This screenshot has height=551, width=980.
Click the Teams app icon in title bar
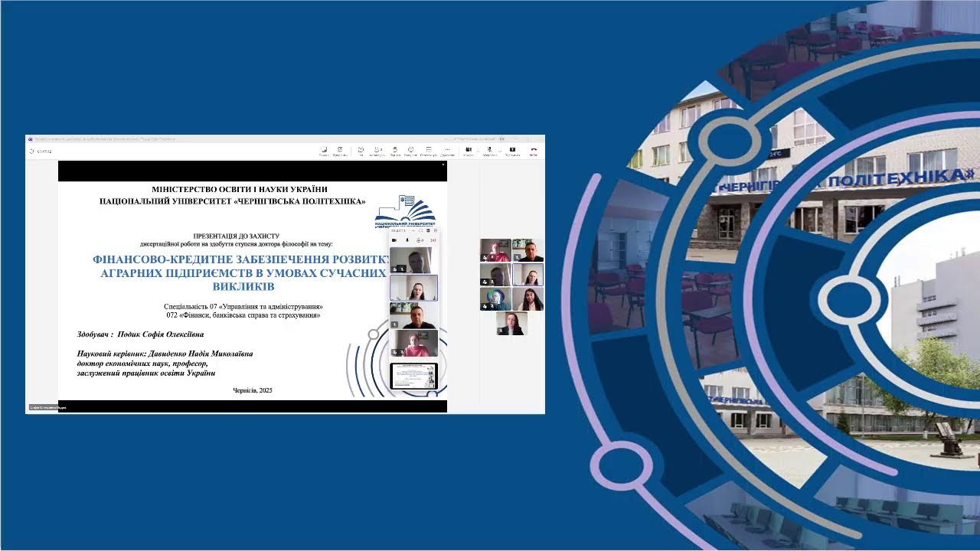point(30,139)
